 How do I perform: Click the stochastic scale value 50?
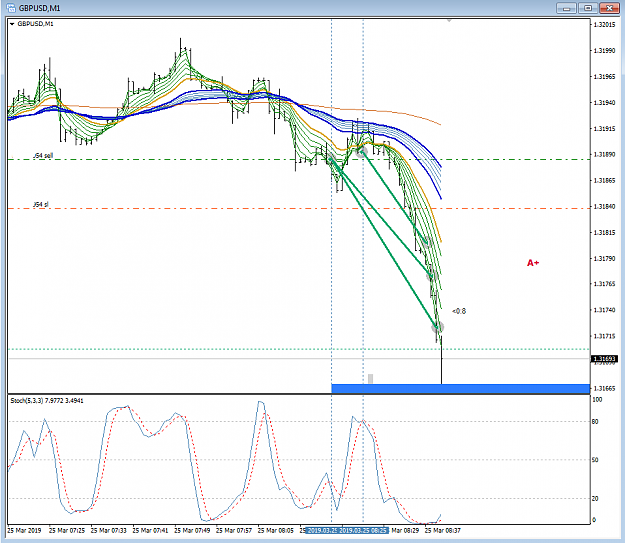click(x=595, y=460)
